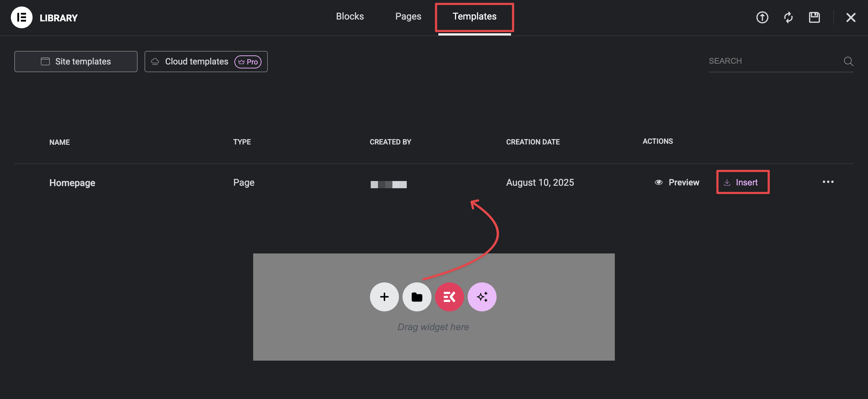Show Site templates list
Viewport: 868px width, 399px height.
pyautogui.click(x=76, y=62)
